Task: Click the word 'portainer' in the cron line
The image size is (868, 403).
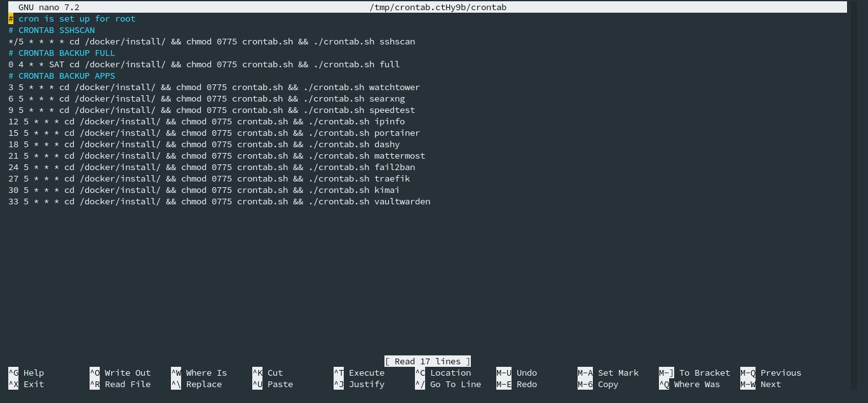Action: (x=397, y=133)
